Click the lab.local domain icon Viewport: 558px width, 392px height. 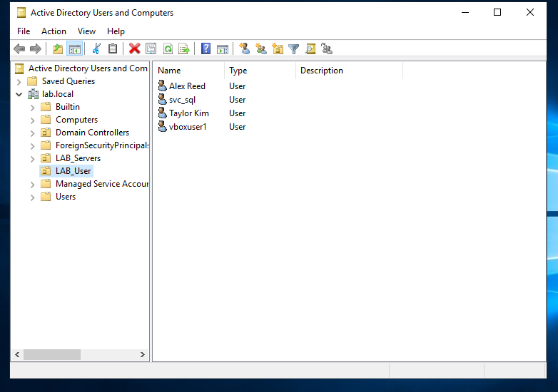34,94
